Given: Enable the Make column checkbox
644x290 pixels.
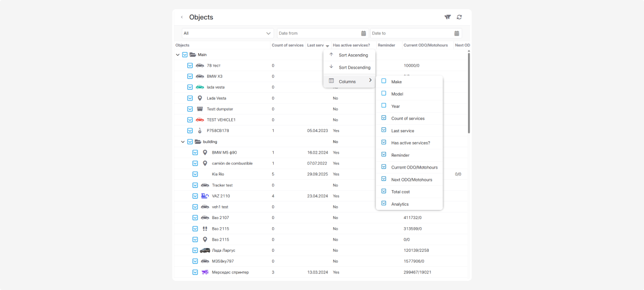Looking at the screenshot, I should click(x=384, y=81).
